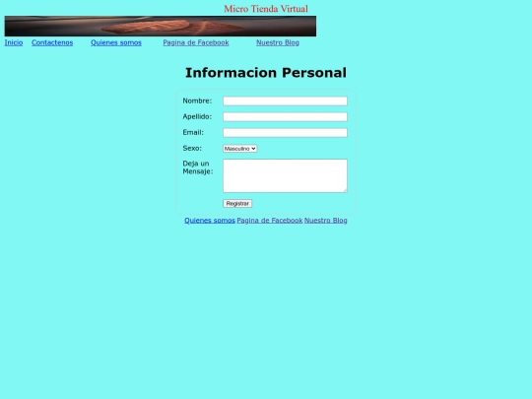Focus the Email text field
532x399 pixels.
pos(285,133)
